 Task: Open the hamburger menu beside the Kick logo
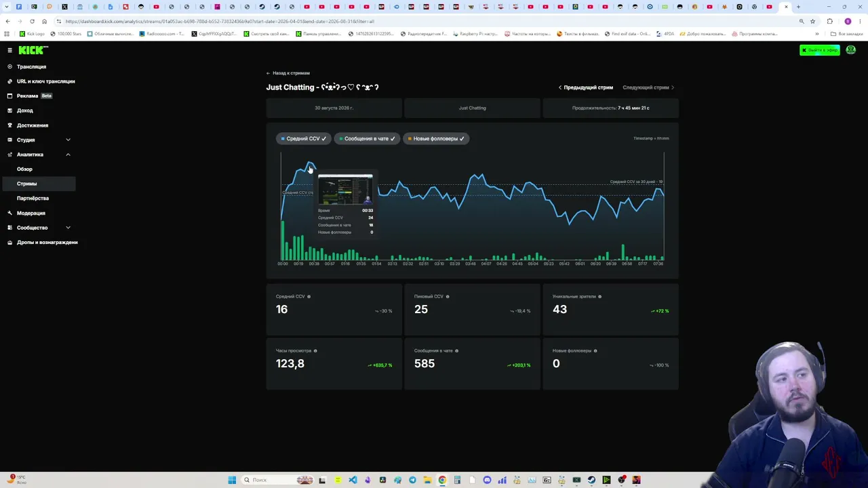pos(9,50)
